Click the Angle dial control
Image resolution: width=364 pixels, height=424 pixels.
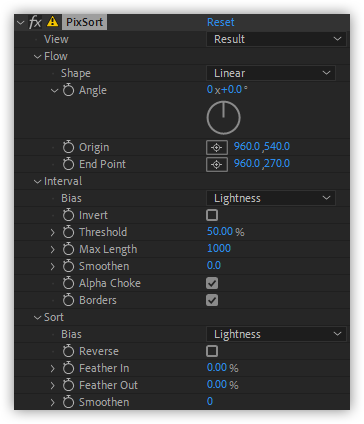click(223, 118)
